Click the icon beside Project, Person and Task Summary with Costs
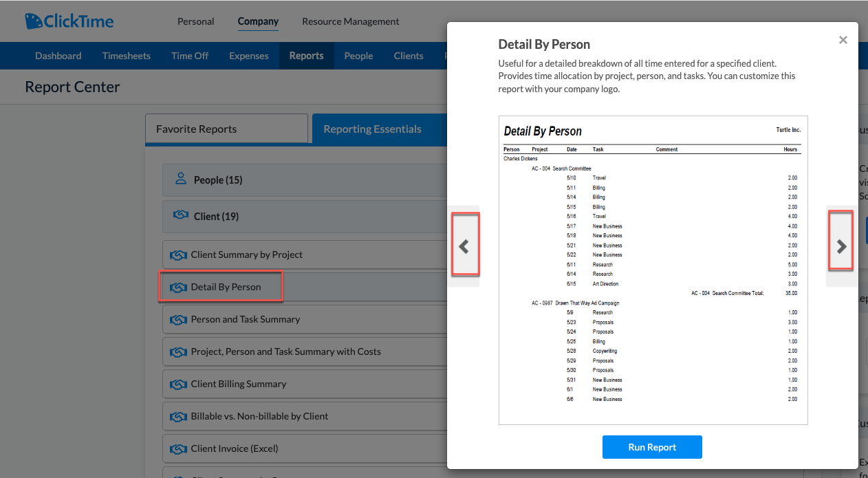This screenshot has height=478, width=868. [x=180, y=351]
